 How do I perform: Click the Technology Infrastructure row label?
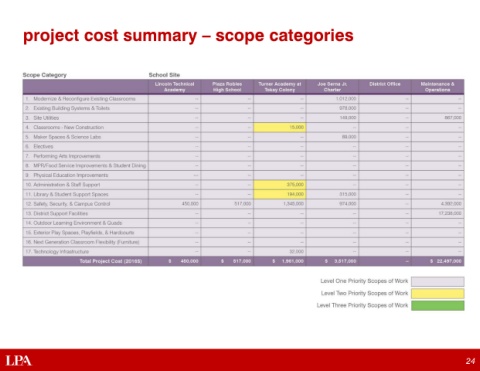click(x=57, y=252)
